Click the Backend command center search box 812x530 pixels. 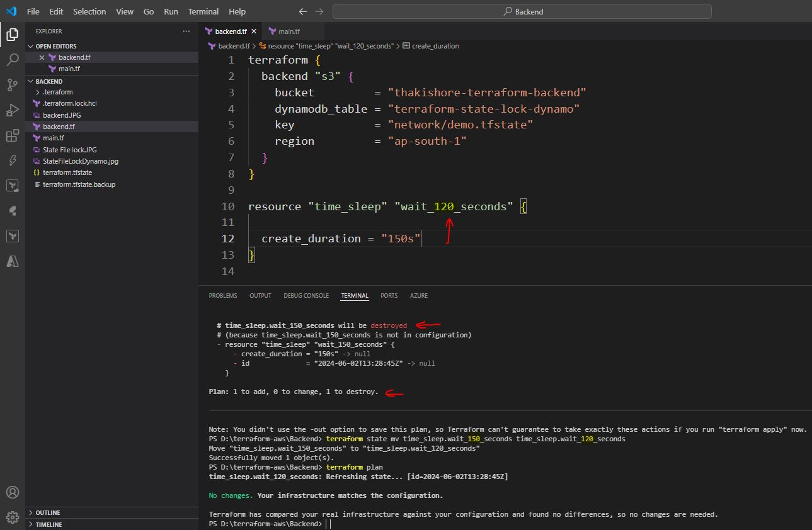(522, 11)
